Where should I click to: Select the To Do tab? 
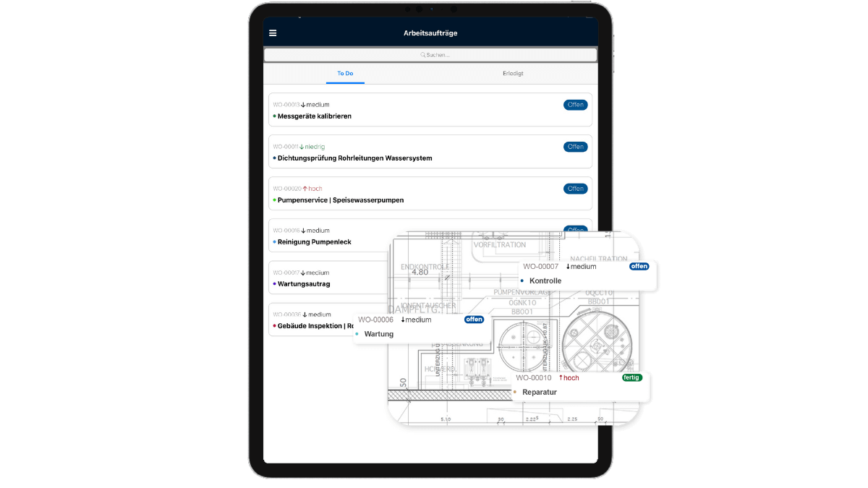pos(345,74)
